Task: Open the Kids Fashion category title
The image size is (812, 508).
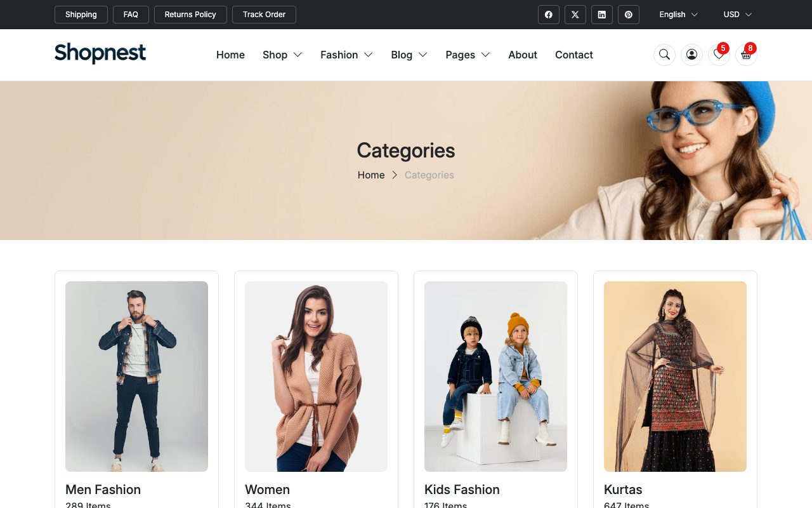Action: pos(462,490)
